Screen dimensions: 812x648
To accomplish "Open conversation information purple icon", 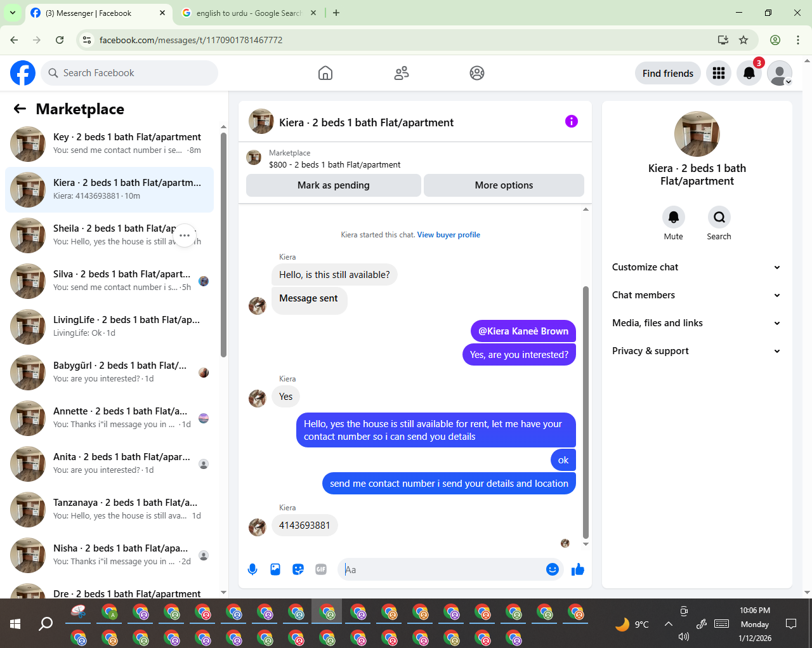I will point(572,121).
